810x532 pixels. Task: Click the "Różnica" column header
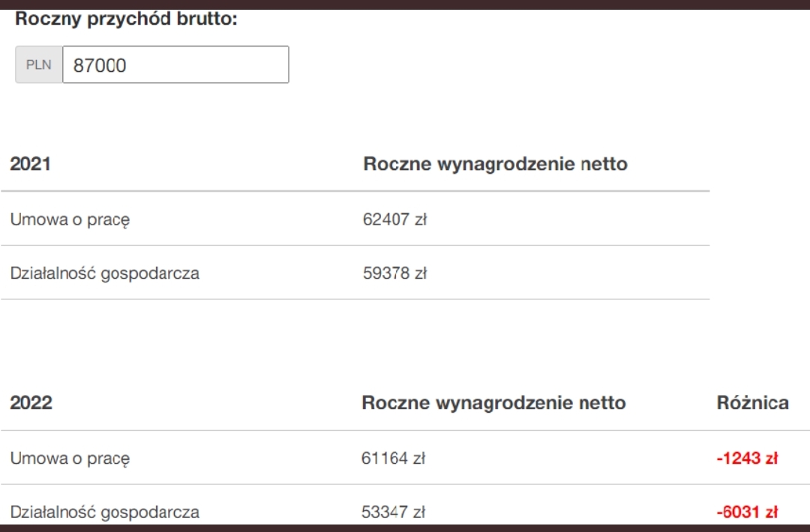pos(753,403)
